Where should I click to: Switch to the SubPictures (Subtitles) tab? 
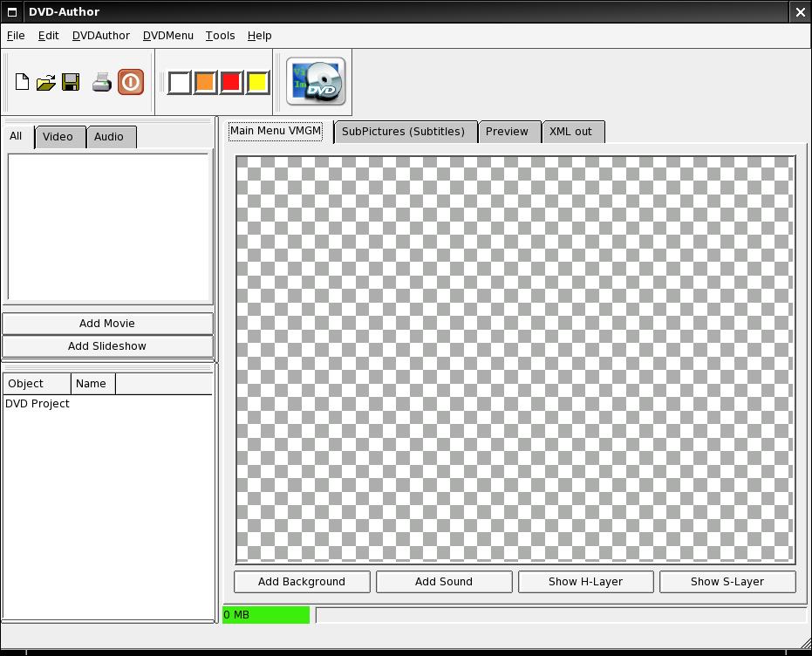(403, 132)
